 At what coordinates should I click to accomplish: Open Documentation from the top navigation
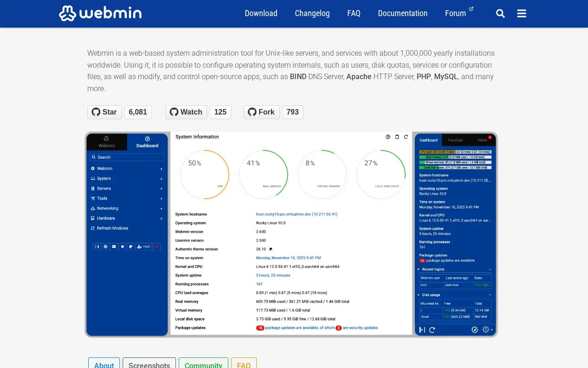(x=403, y=13)
